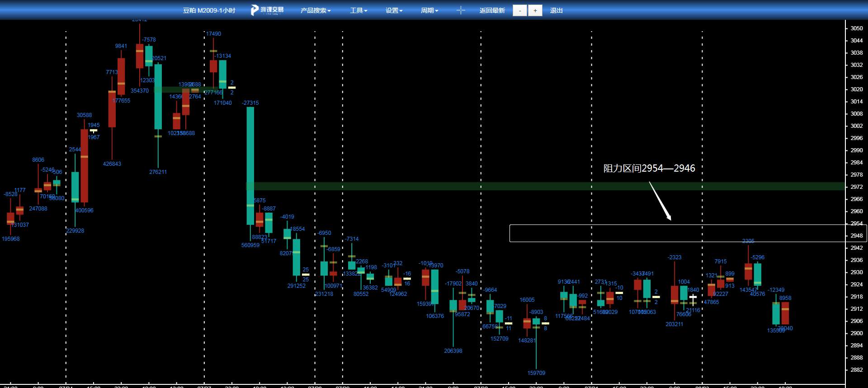Click the volume label 106376

[x=435, y=316]
